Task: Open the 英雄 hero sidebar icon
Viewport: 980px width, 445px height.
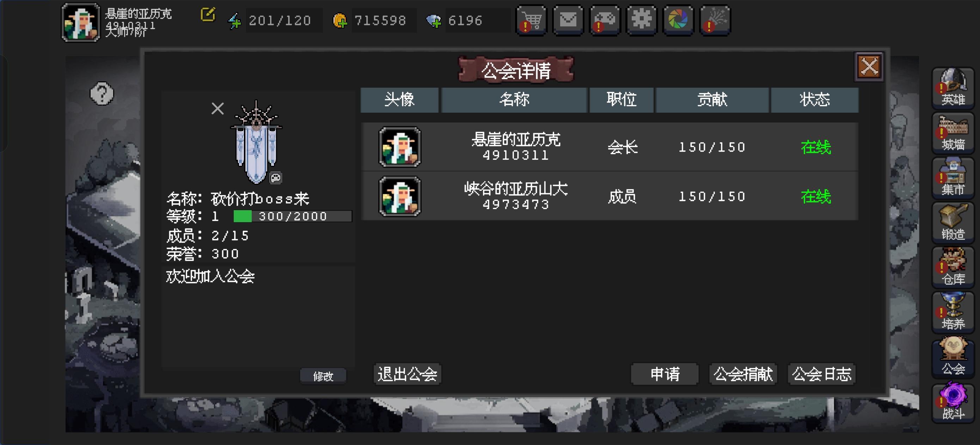Action: pyautogui.click(x=953, y=87)
